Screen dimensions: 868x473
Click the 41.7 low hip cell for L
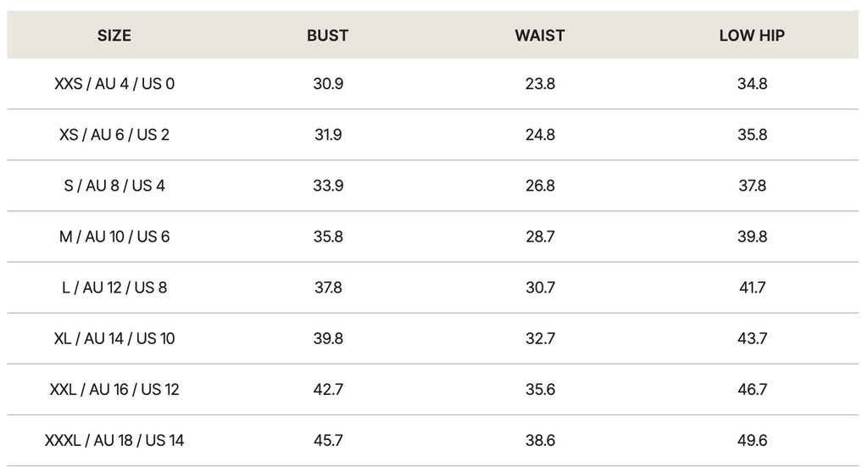(752, 287)
